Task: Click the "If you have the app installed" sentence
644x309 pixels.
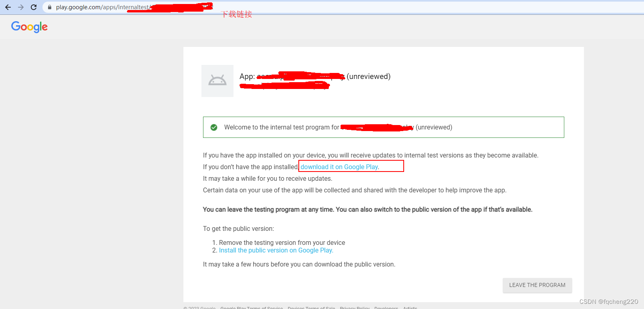Action: pyautogui.click(x=371, y=156)
